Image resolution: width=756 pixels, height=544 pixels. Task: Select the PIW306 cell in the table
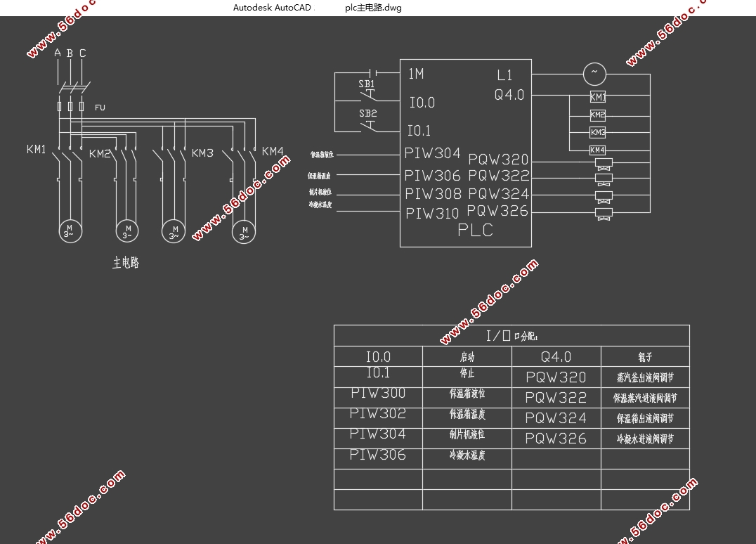[378, 454]
